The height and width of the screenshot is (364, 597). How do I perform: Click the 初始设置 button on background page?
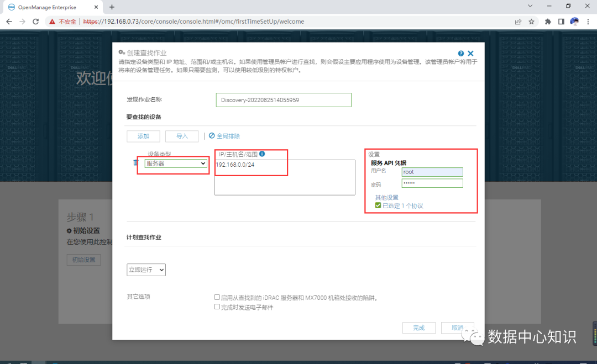point(84,260)
